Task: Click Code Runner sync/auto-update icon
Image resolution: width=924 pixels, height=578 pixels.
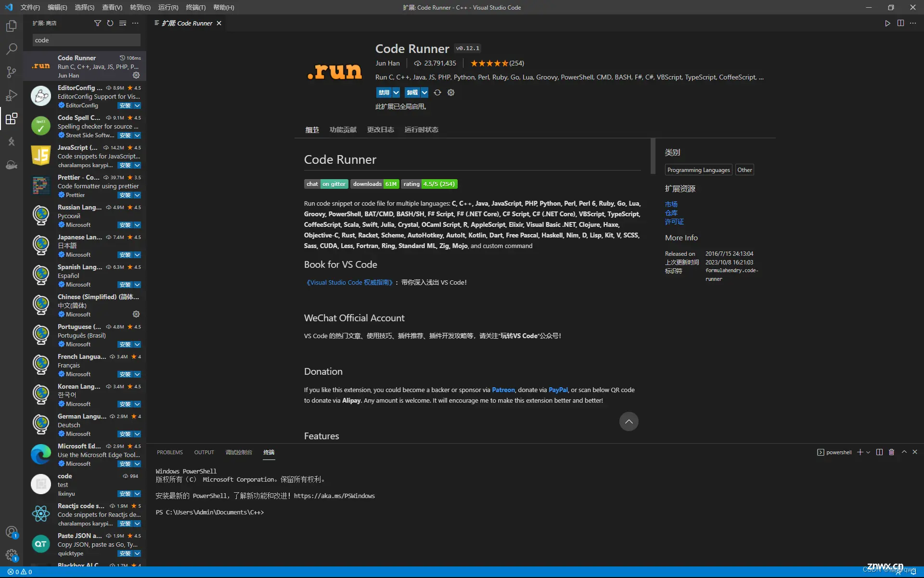Action: pyautogui.click(x=437, y=92)
